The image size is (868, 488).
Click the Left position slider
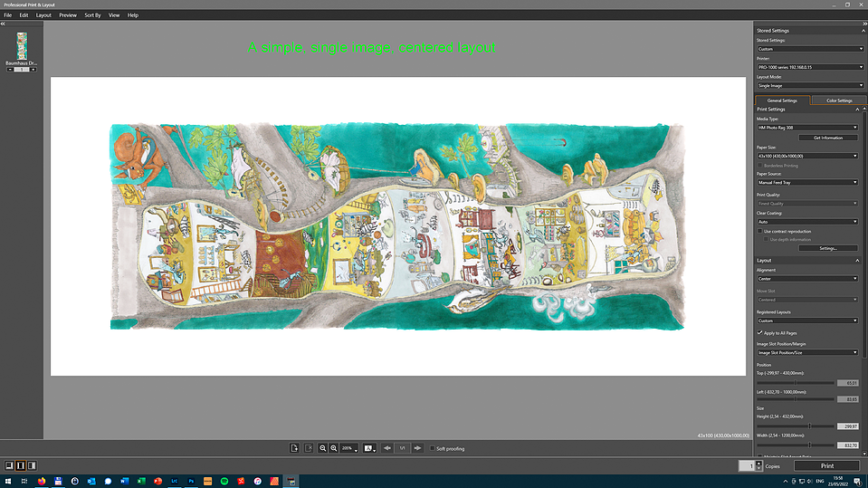pyautogui.click(x=796, y=398)
